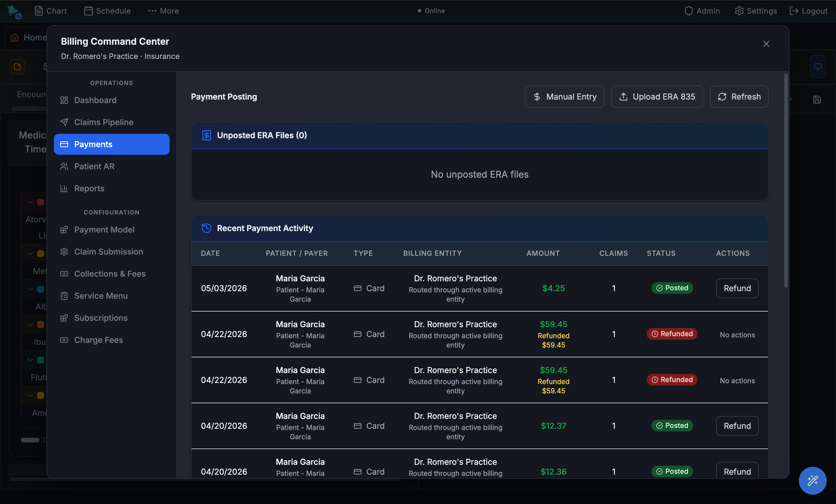Open the Reports section
Viewport: 836px width, 504px height.
tap(112, 188)
